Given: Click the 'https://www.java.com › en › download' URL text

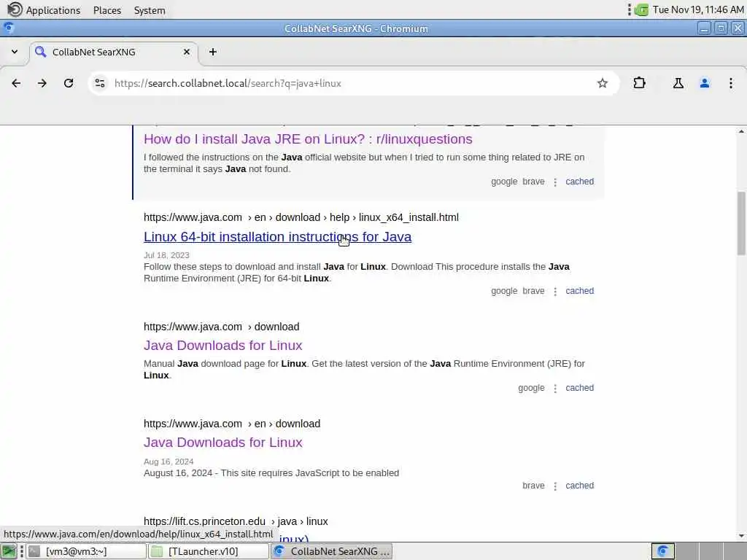Looking at the screenshot, I should tap(232, 424).
